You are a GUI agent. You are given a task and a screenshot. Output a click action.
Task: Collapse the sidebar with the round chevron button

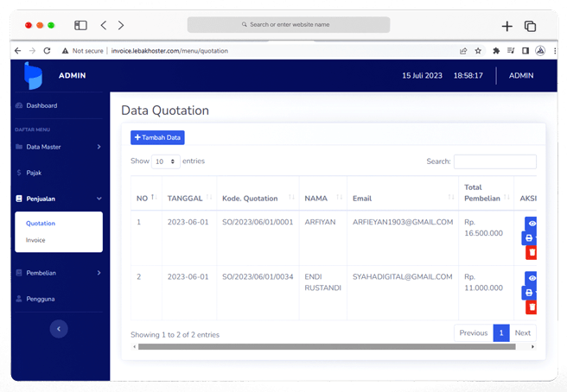[x=59, y=329]
